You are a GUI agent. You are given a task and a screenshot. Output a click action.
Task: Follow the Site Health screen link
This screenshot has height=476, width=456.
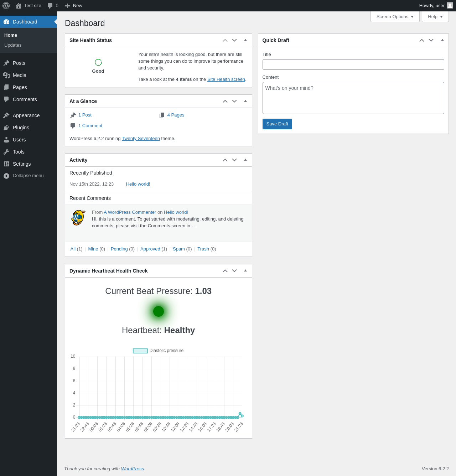[226, 79]
